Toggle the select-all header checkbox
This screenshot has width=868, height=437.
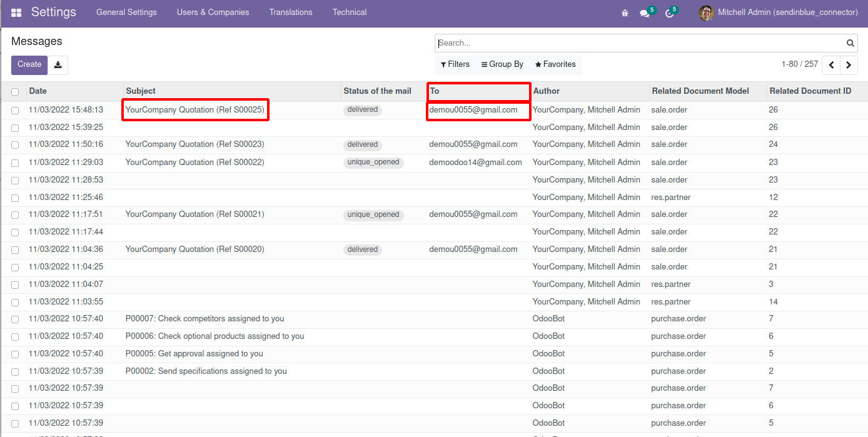point(15,92)
